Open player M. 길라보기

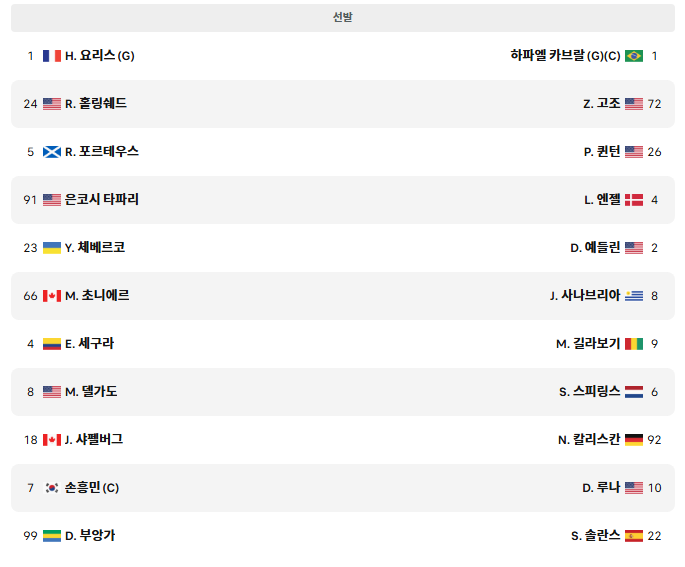click(588, 344)
